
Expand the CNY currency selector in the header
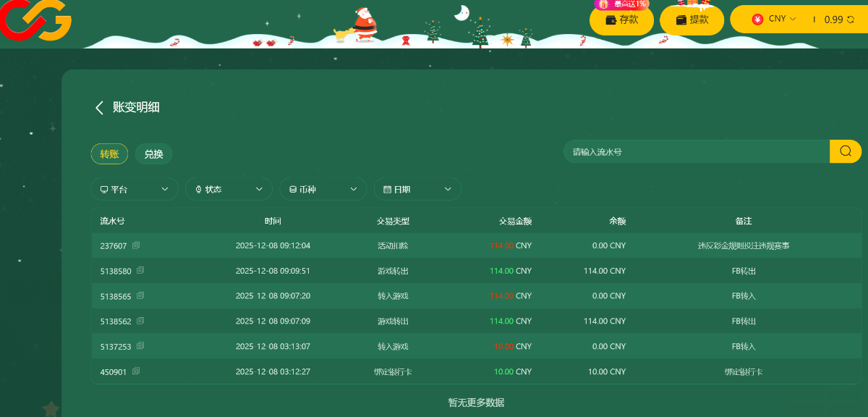pyautogui.click(x=775, y=19)
